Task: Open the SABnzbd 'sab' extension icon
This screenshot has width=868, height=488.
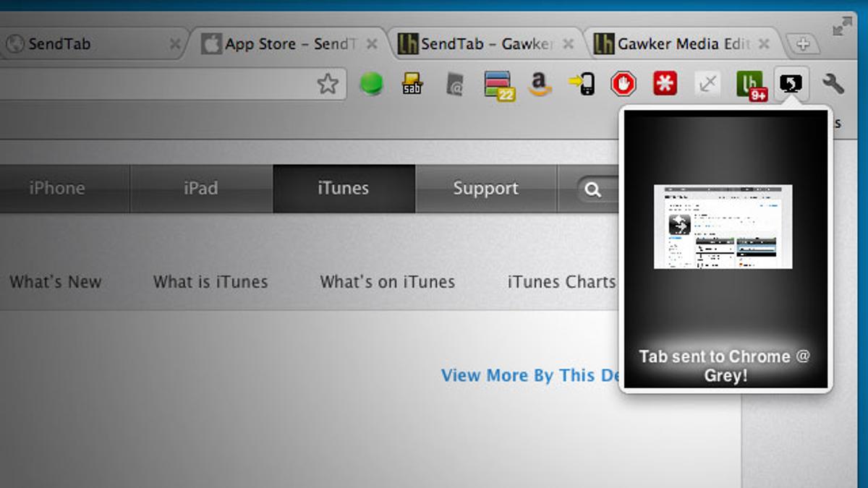Action: pyautogui.click(x=412, y=84)
